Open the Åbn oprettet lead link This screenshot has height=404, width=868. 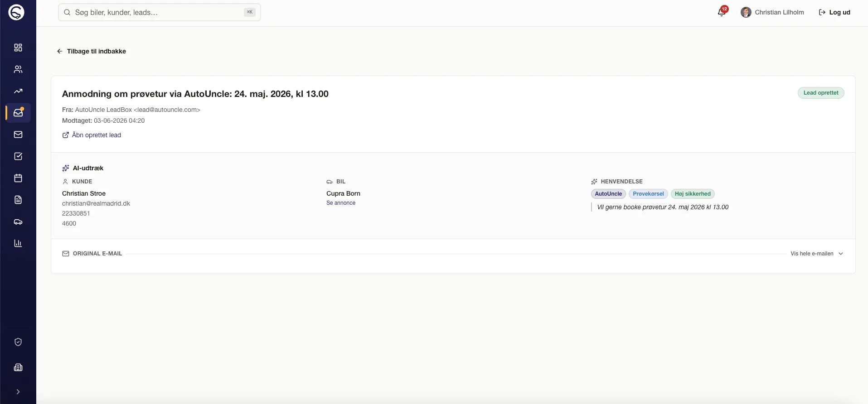click(92, 135)
